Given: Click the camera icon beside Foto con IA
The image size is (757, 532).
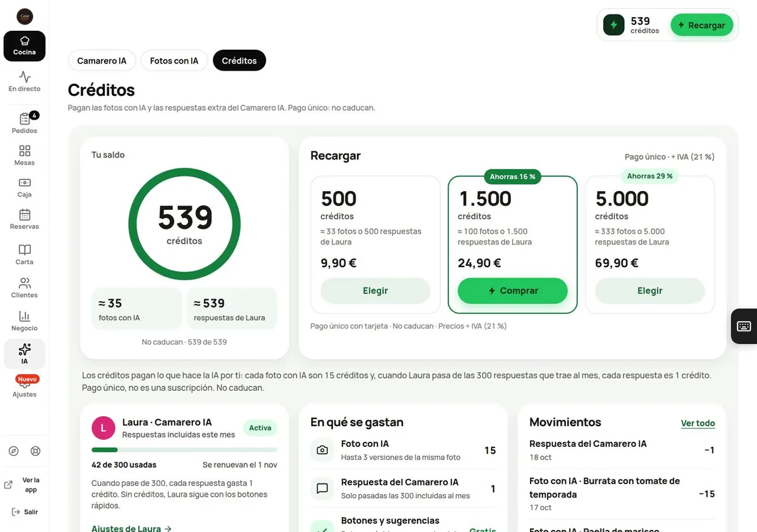Looking at the screenshot, I should click(322, 450).
